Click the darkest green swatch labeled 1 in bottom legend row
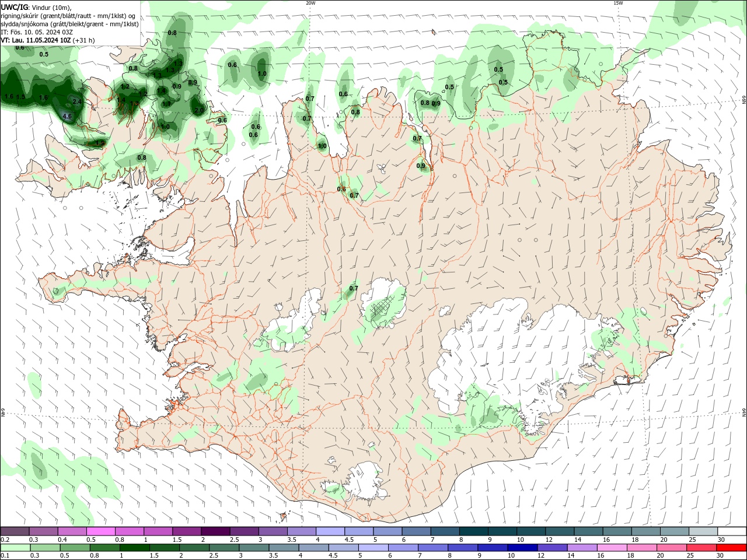 pyautogui.click(x=134, y=548)
